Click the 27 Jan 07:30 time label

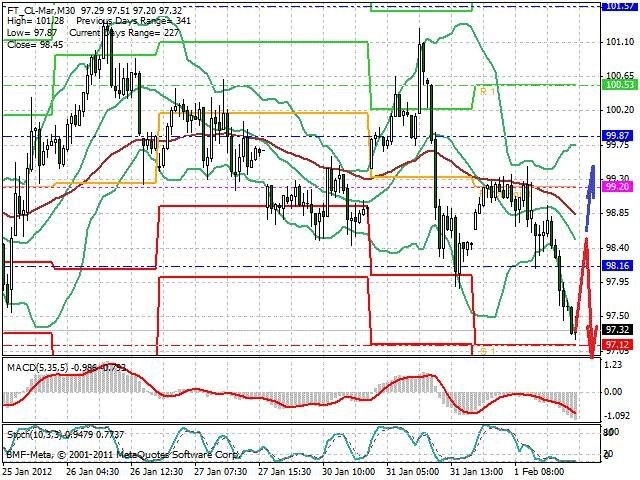click(x=220, y=471)
